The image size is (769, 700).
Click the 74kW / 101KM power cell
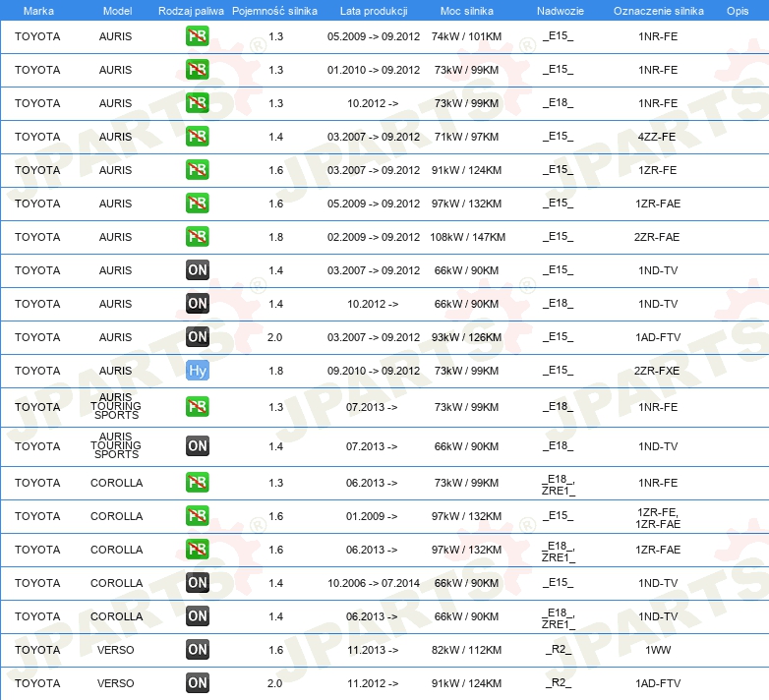pyautogui.click(x=466, y=36)
